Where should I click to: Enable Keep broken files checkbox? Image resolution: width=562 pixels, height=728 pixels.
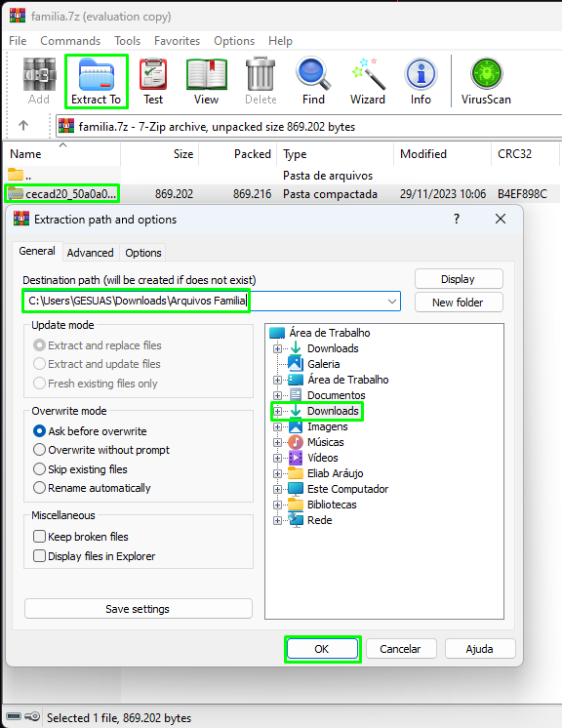click(39, 537)
